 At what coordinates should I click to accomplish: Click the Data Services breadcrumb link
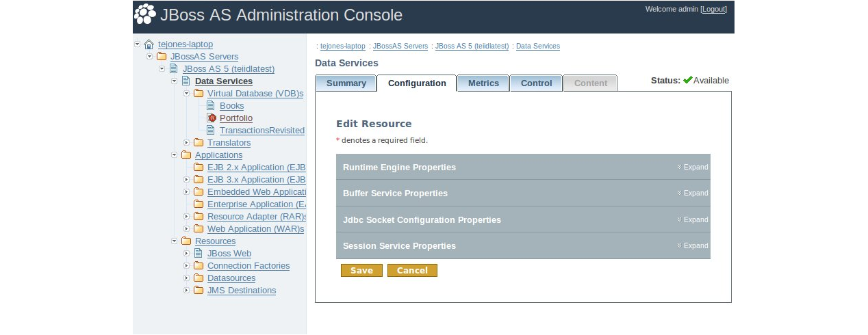pyautogui.click(x=538, y=46)
